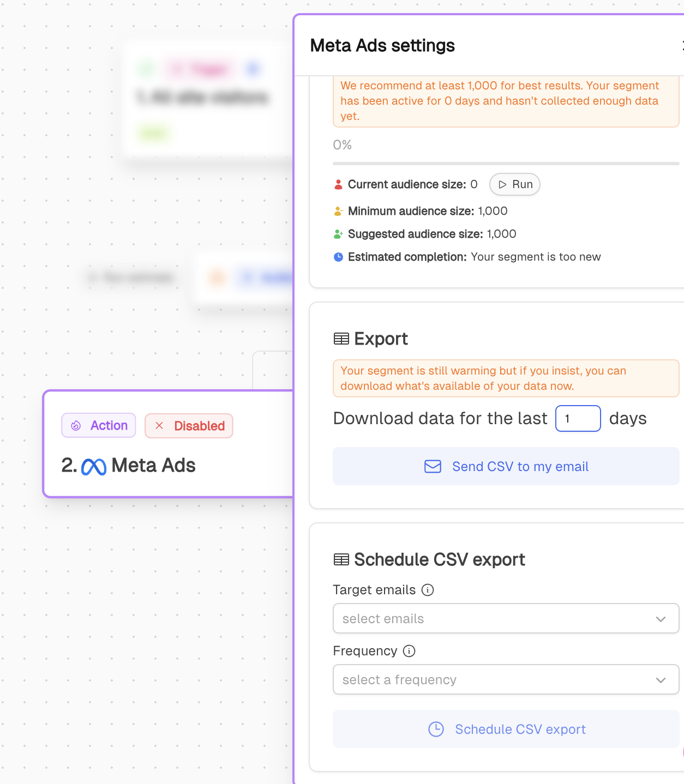Click the X icon in the Disabled badge
Image resolution: width=684 pixels, height=784 pixels.
coord(160,426)
